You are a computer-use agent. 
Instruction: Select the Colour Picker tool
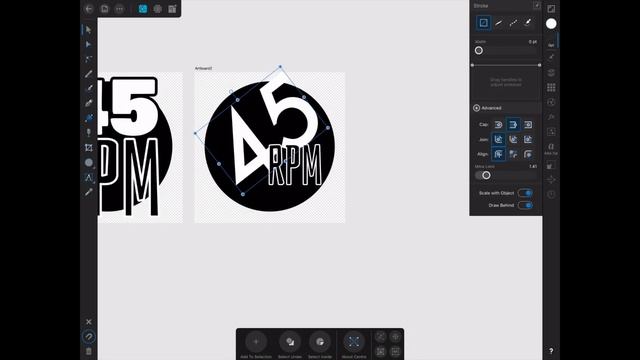[x=89, y=192]
